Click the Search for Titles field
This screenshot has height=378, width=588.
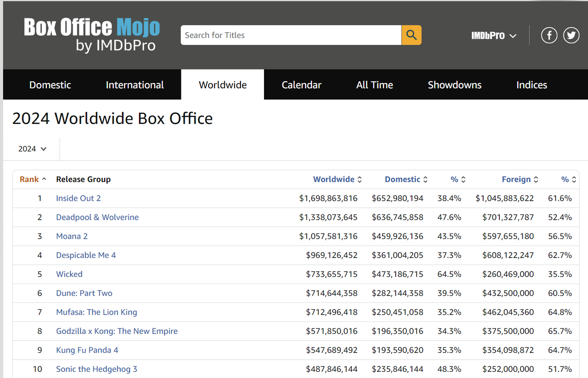tap(291, 35)
